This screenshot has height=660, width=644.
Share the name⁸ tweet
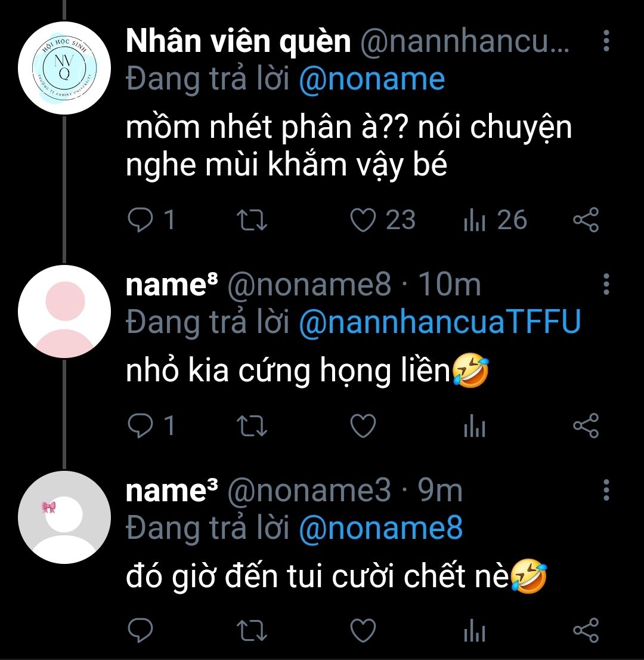pos(585,426)
